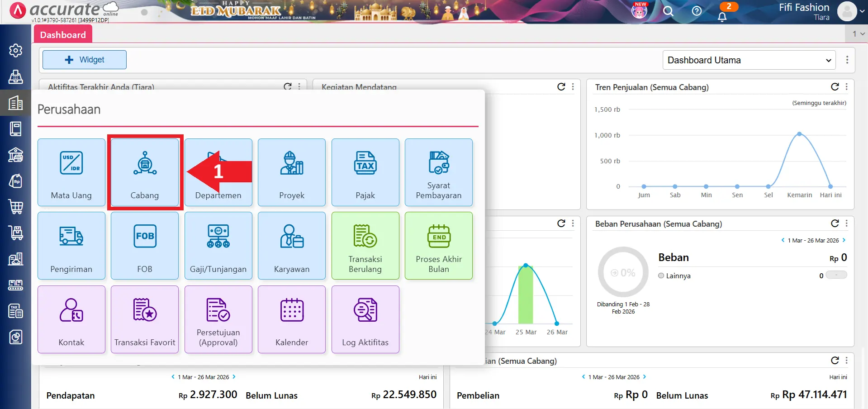The width and height of the screenshot is (868, 409).
Task: Click the Widget add button
Action: click(x=85, y=60)
